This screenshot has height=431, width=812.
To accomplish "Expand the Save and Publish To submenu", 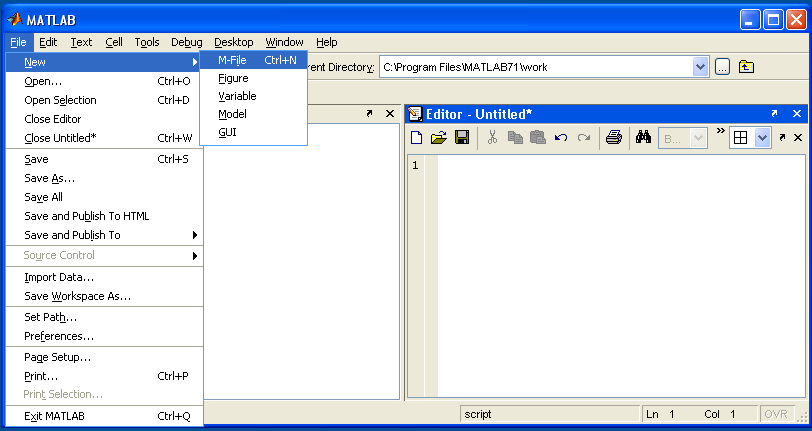I will pos(104,235).
